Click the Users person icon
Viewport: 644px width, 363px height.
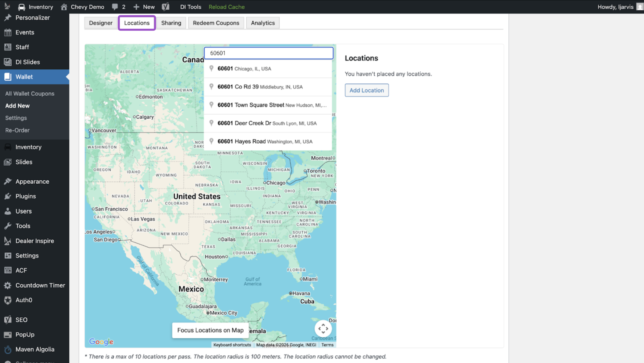point(8,211)
